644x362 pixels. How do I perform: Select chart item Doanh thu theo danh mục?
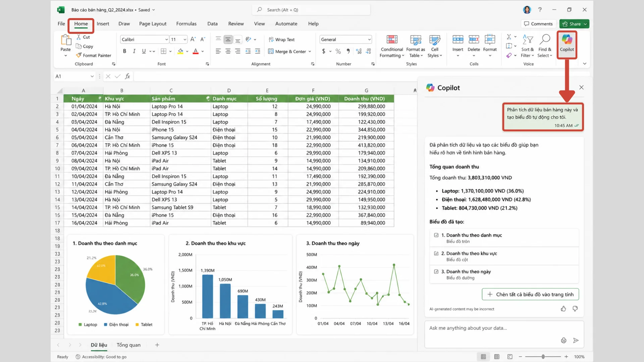504,238
